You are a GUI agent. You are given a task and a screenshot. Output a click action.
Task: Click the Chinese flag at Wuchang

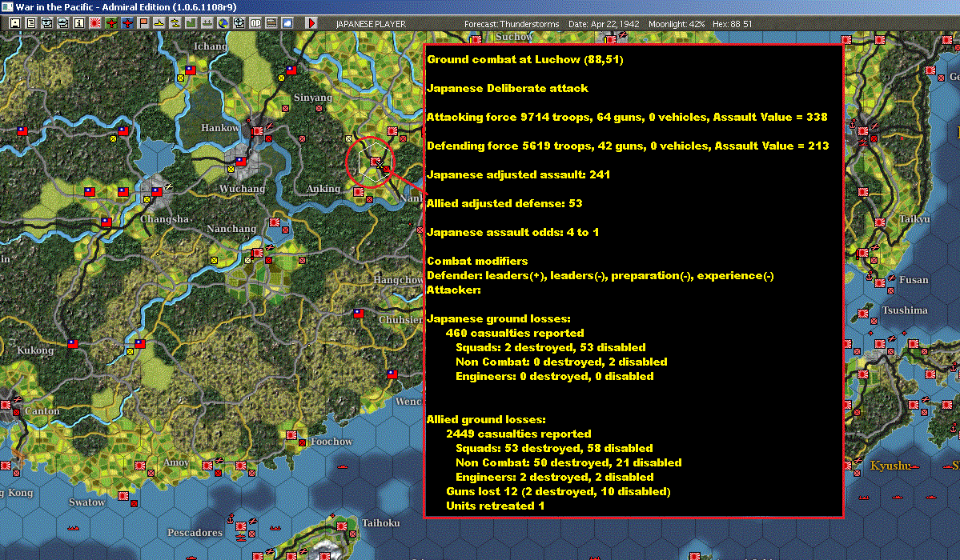pyautogui.click(x=241, y=162)
